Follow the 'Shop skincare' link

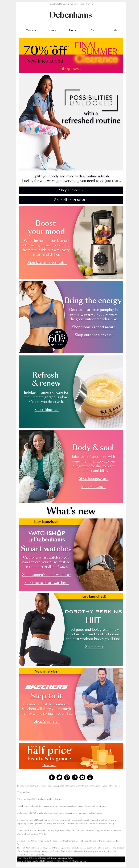pyautogui.click(x=46, y=410)
